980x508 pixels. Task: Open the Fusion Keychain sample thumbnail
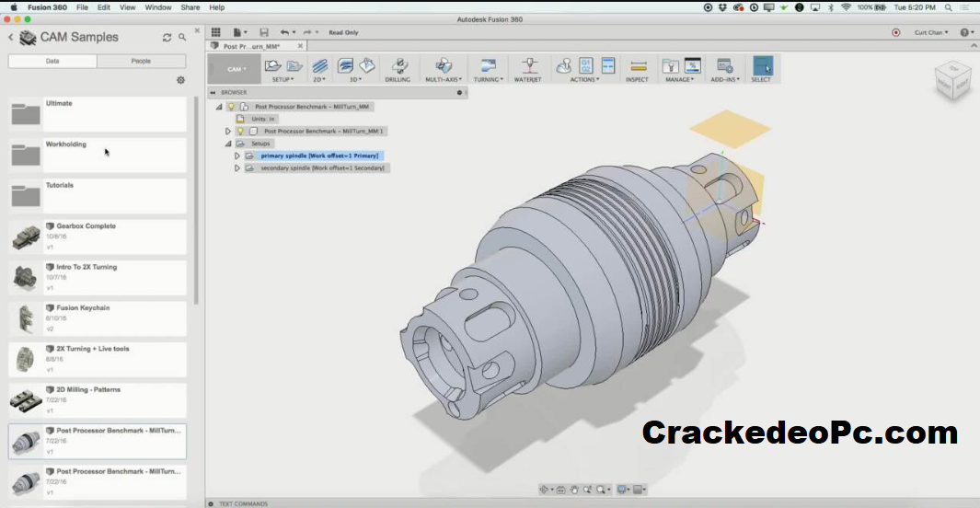pos(26,319)
